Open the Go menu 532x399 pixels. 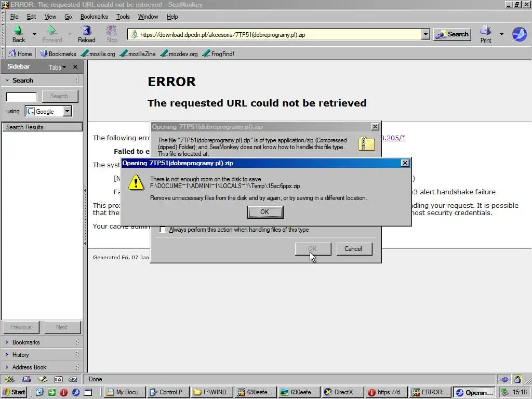pyautogui.click(x=68, y=17)
